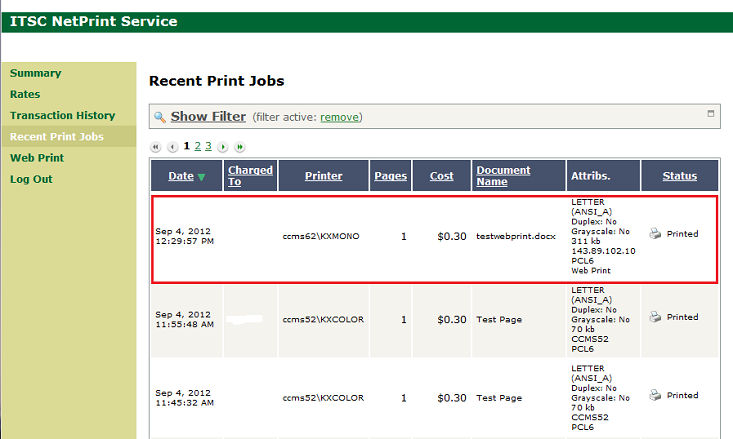Go to the next page arrow
Image resolution: width=733 pixels, height=439 pixels.
223,147
